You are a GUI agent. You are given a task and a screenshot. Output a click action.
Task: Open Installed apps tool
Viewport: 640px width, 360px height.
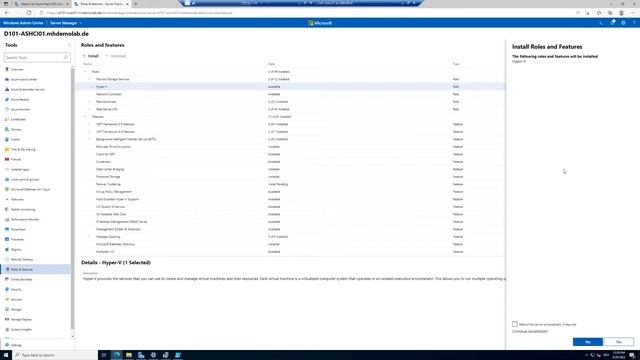(x=20, y=169)
